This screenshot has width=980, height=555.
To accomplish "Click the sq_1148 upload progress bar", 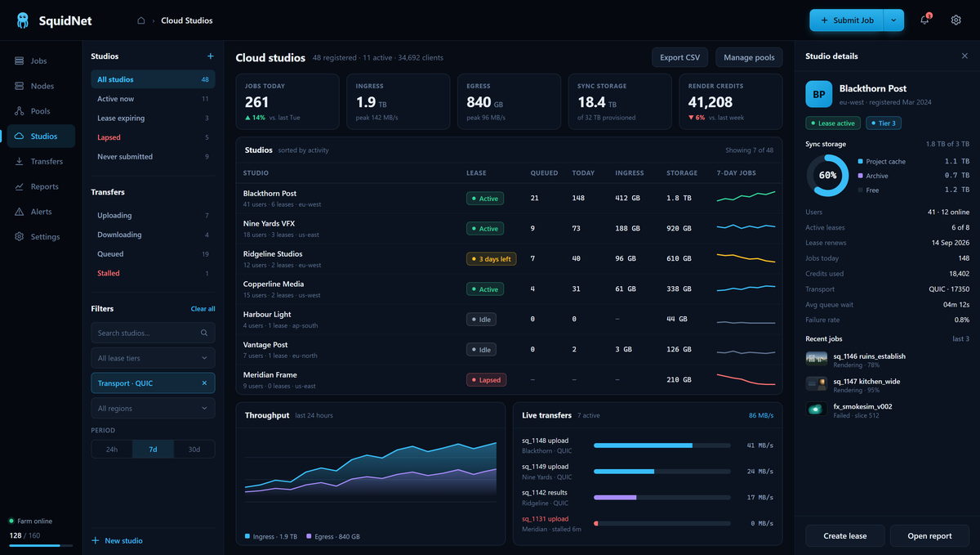I will [x=662, y=445].
